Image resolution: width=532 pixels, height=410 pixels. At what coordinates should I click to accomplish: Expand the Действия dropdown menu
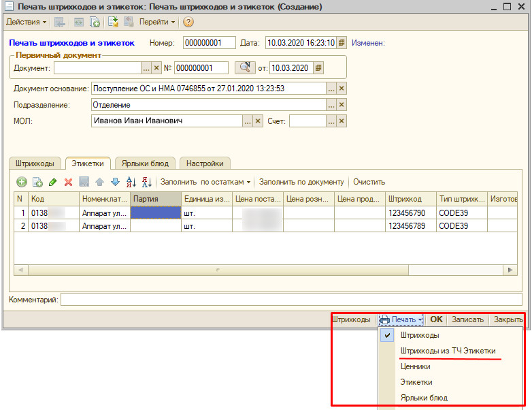click(27, 22)
